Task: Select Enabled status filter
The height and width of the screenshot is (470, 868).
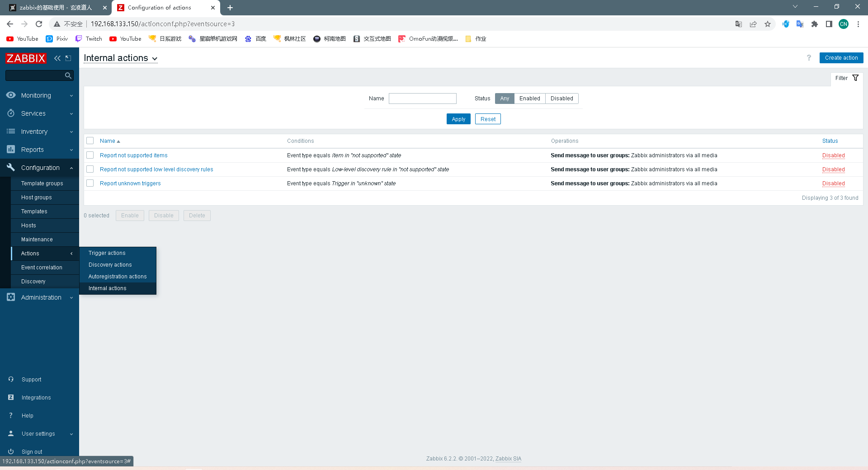Action: (529, 99)
